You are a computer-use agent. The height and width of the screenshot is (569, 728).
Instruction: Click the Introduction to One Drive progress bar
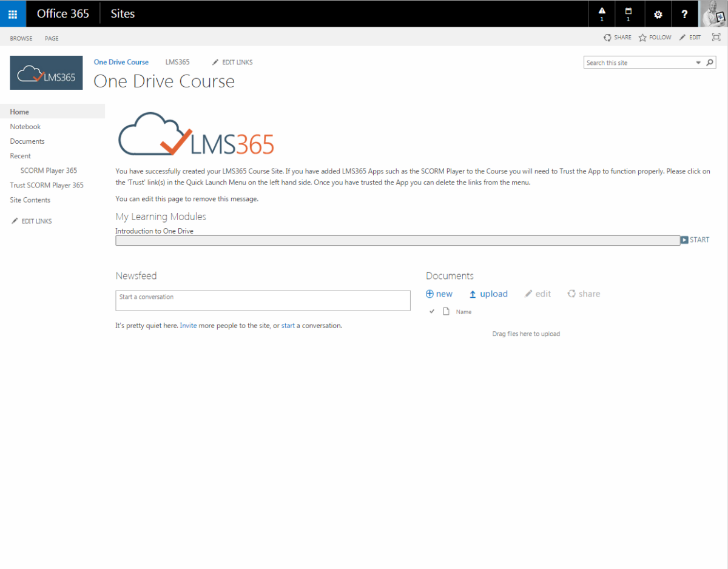click(x=397, y=240)
